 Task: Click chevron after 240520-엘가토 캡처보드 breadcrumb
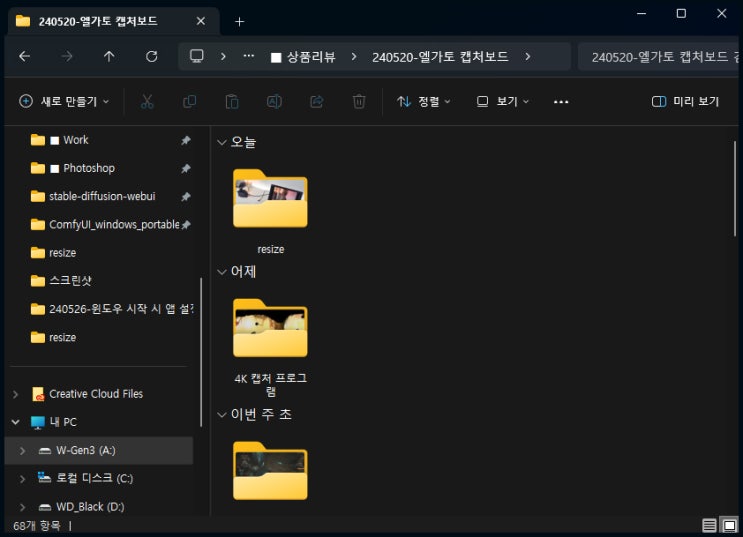click(527, 56)
